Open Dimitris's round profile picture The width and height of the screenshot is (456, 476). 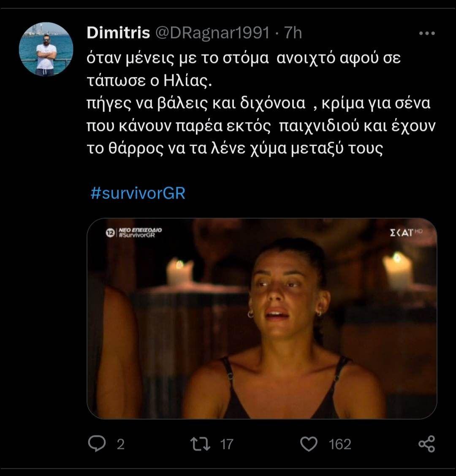click(x=46, y=49)
